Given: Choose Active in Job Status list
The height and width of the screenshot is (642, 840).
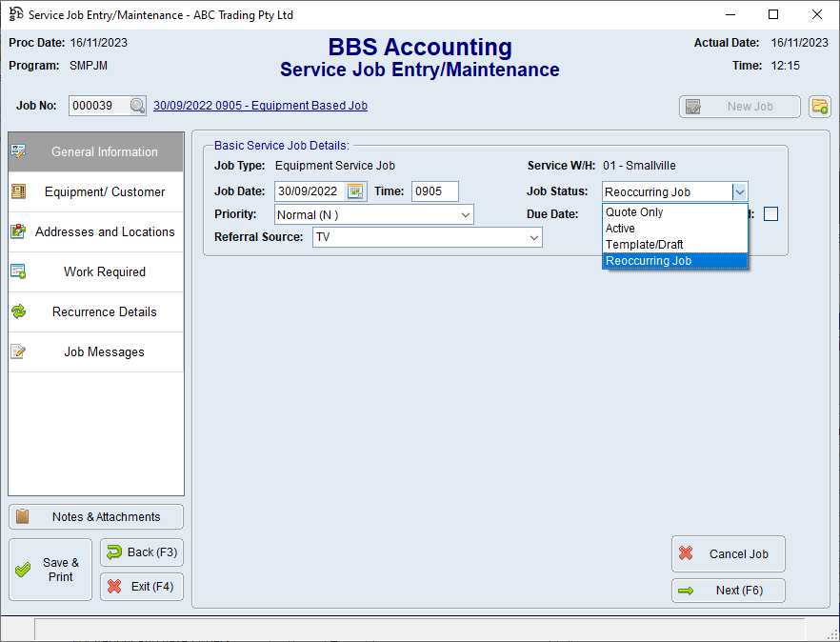Looking at the screenshot, I should [621, 229].
